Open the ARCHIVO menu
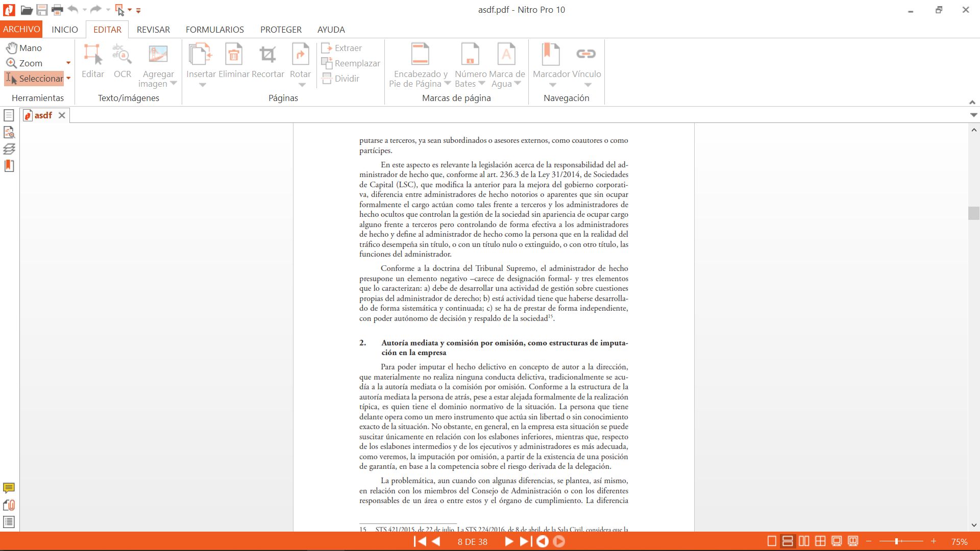 coord(21,29)
